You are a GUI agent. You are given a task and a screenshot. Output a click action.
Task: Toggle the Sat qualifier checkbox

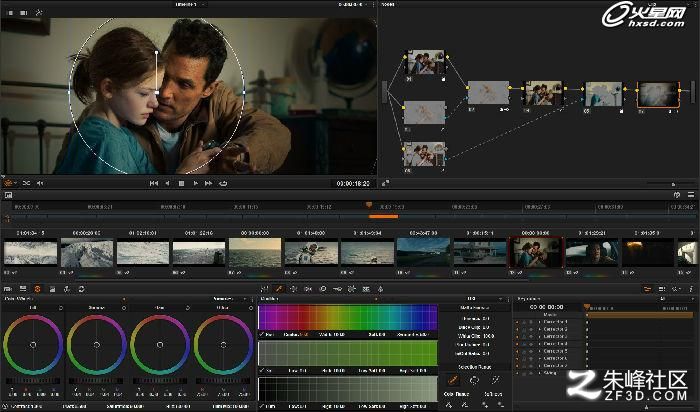(262, 370)
